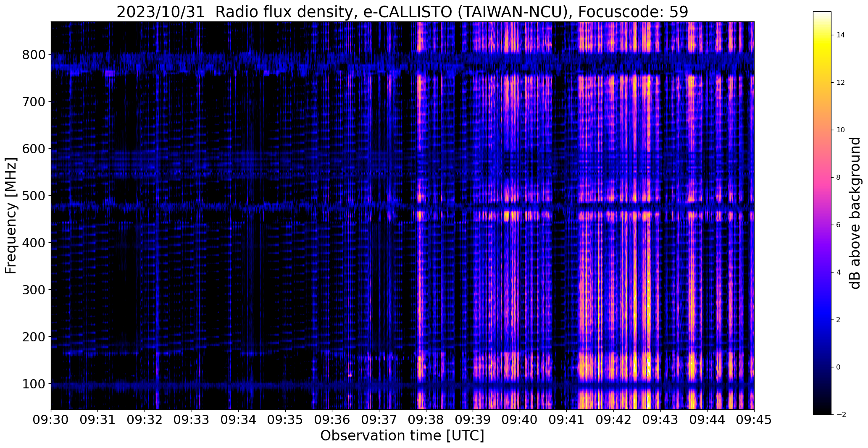Click the colorbar tick label 0

tap(839, 367)
